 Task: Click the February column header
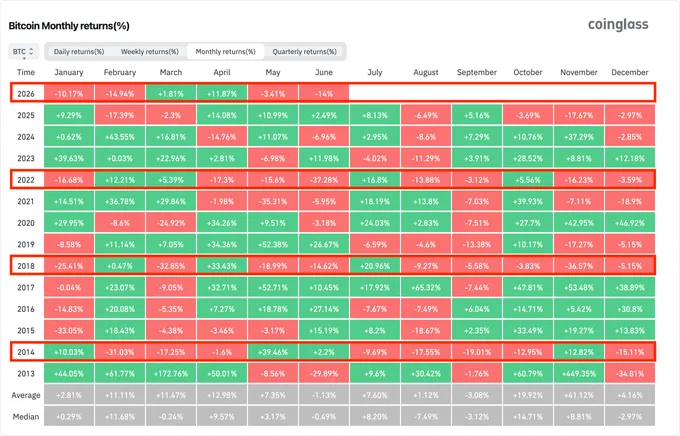click(120, 72)
